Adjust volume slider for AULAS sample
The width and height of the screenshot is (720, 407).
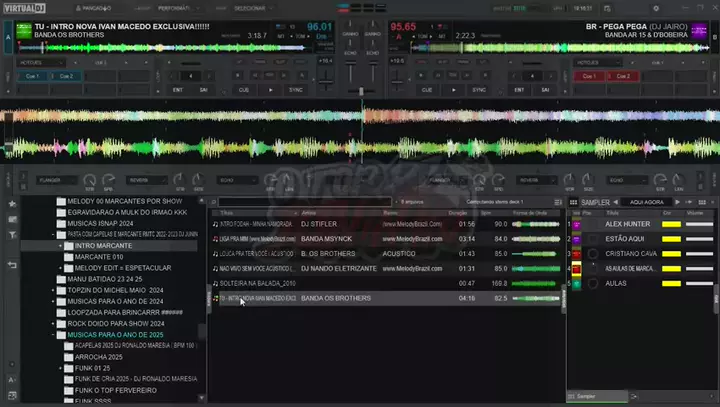pos(699,283)
